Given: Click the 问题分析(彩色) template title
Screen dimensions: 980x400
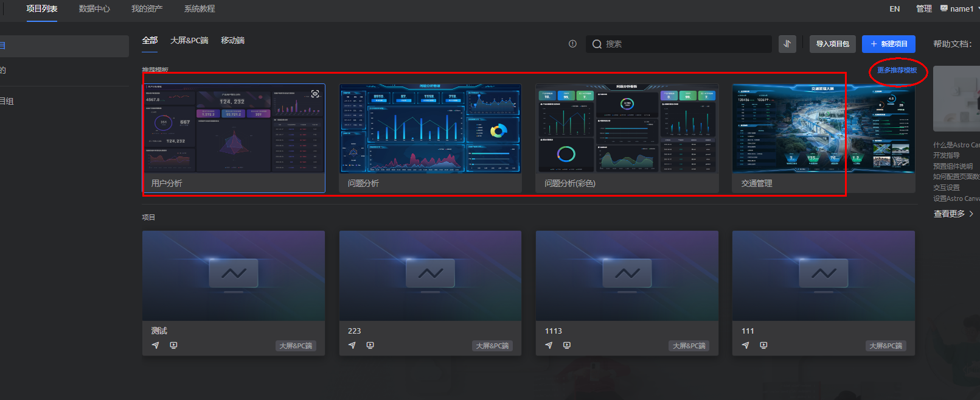Looking at the screenshot, I should click(570, 183).
